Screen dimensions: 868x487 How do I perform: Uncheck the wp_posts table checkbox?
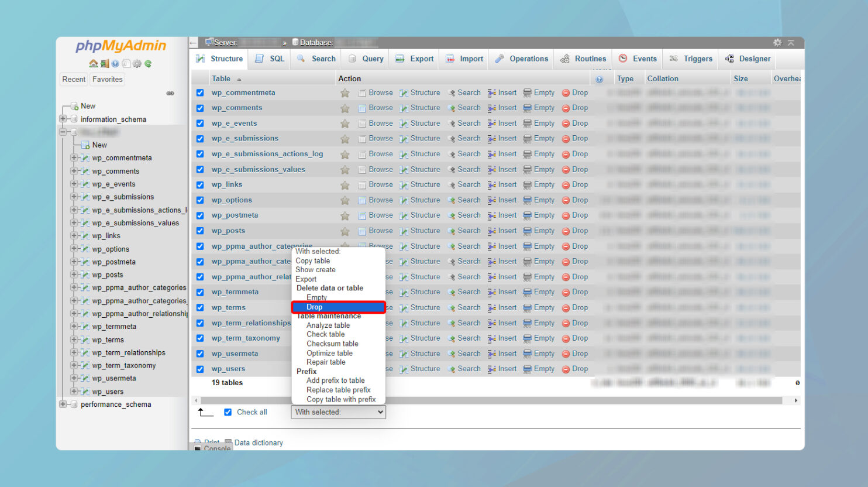(x=200, y=231)
